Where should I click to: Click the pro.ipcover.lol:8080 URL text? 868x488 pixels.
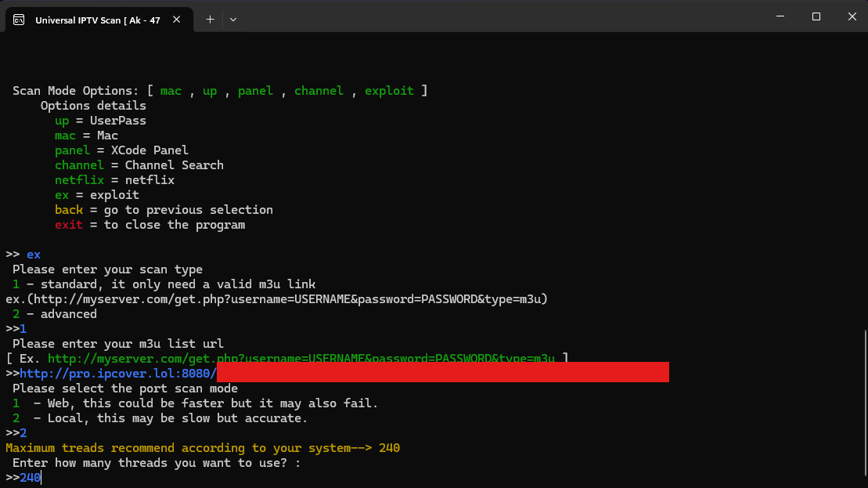click(x=117, y=374)
